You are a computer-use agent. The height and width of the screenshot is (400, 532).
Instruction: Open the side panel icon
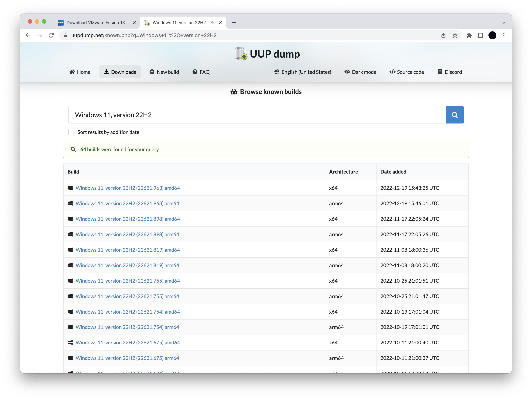pyautogui.click(x=481, y=35)
